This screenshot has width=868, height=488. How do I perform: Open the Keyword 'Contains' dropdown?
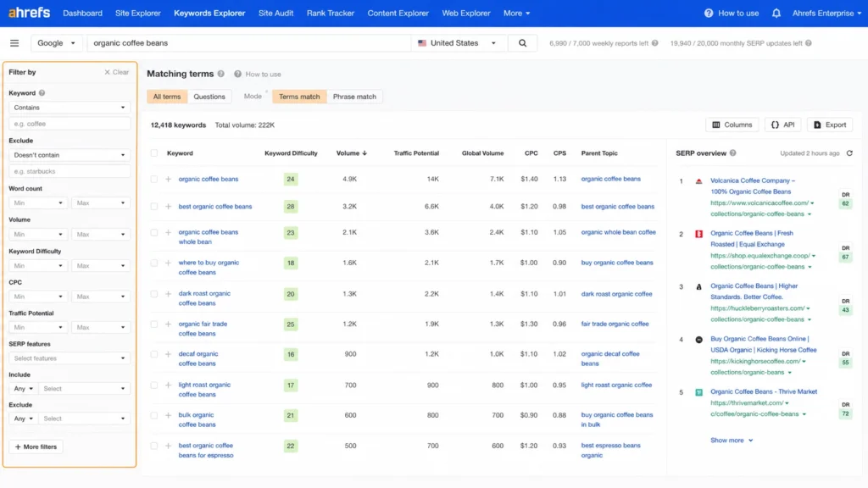70,108
